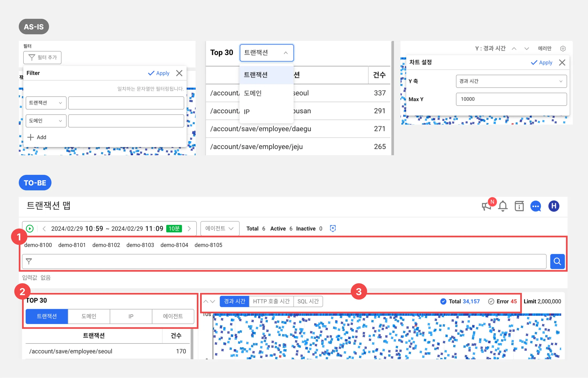
Task: Select IP option in dropdown list
Action: [x=267, y=112]
